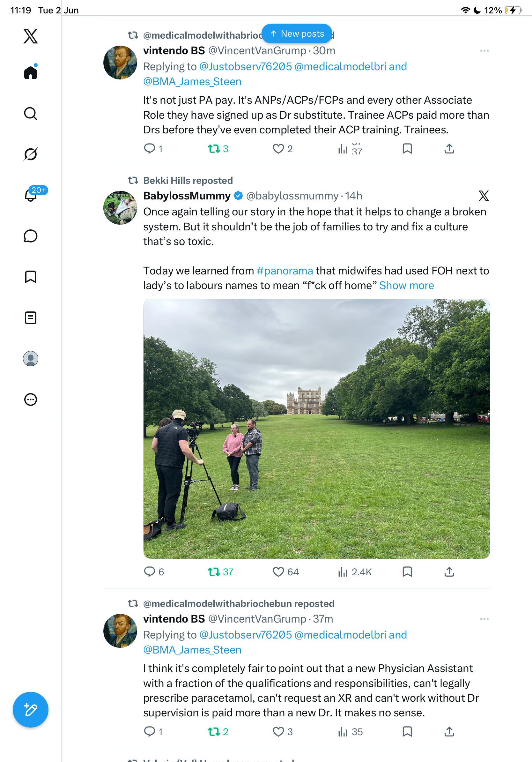
Task: Open the Home feed icon
Action: point(31,72)
